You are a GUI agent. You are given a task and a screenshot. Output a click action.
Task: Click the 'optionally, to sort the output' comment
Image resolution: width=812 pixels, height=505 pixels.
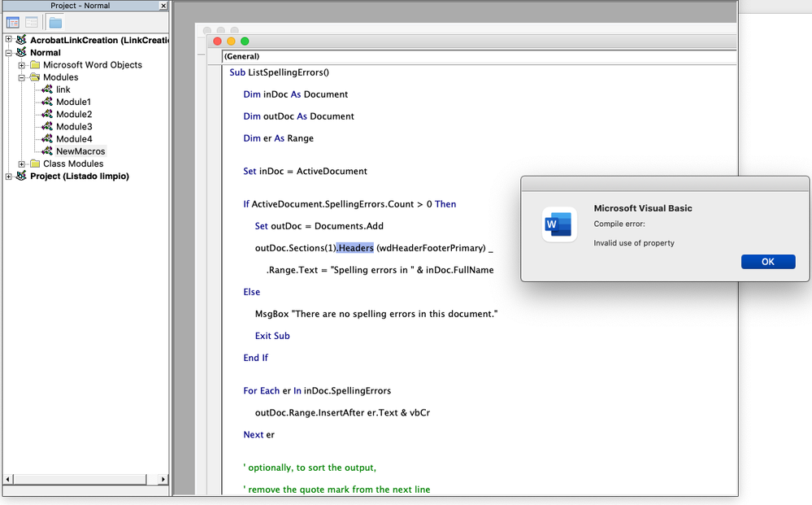pos(310,468)
